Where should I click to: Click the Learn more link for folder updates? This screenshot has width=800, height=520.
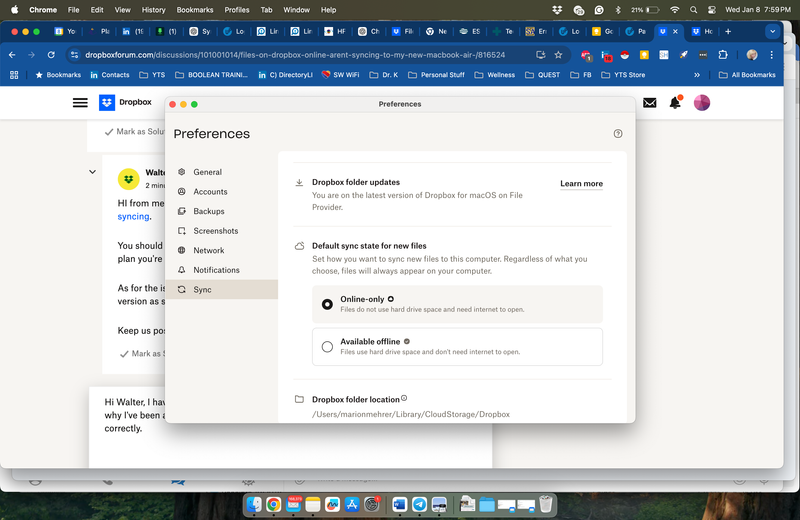581,184
